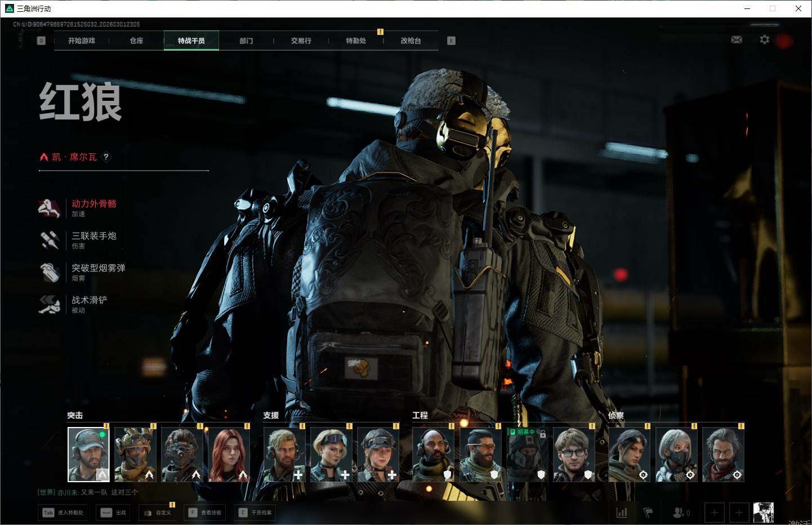Open the C 干员档案 button

[x=255, y=513]
